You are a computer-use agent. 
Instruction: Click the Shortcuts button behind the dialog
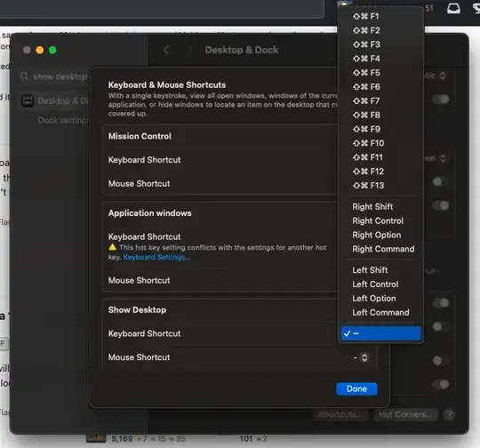click(x=340, y=414)
